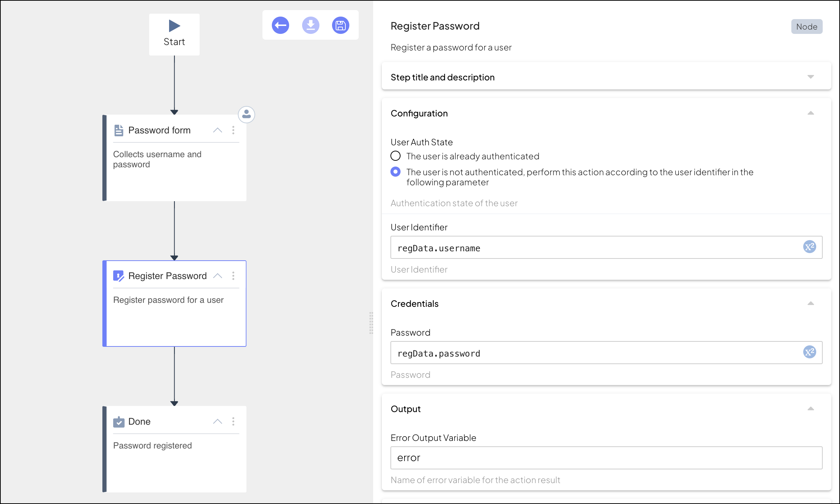Open Done node's three-dot menu

tap(233, 421)
